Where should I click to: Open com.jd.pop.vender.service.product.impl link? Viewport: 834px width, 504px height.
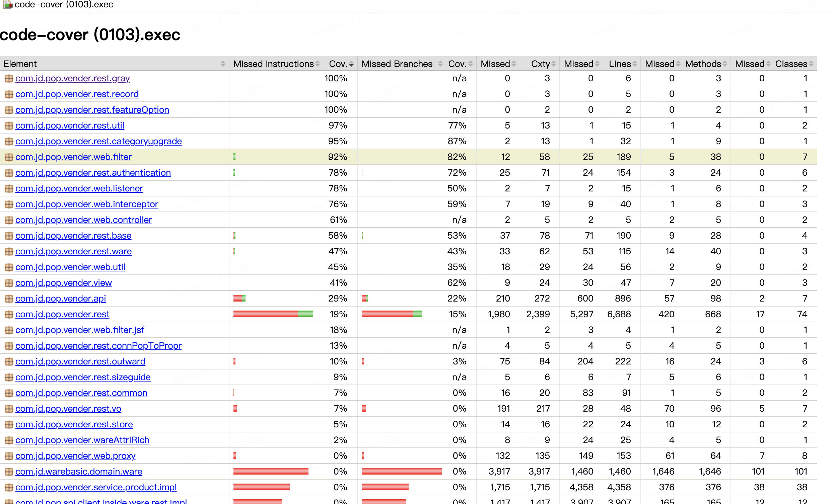(96, 487)
